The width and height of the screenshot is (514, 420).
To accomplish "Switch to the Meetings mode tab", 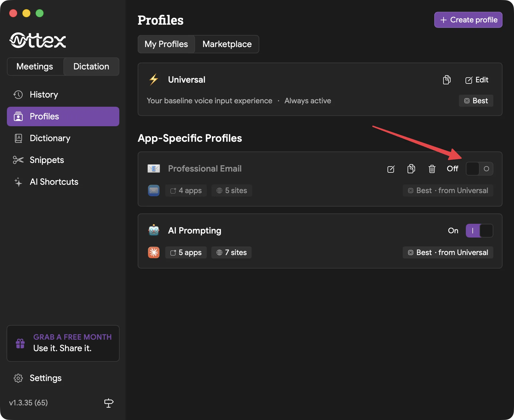I will click(35, 67).
